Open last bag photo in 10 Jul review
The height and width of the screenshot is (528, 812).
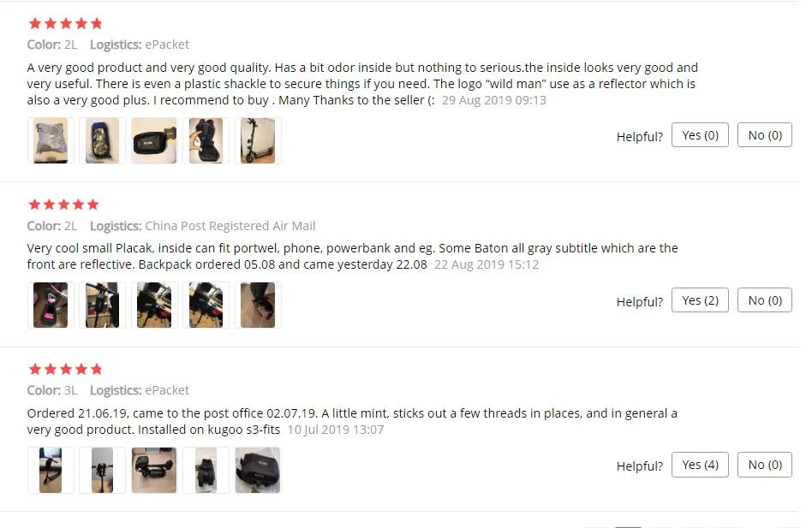258,470
